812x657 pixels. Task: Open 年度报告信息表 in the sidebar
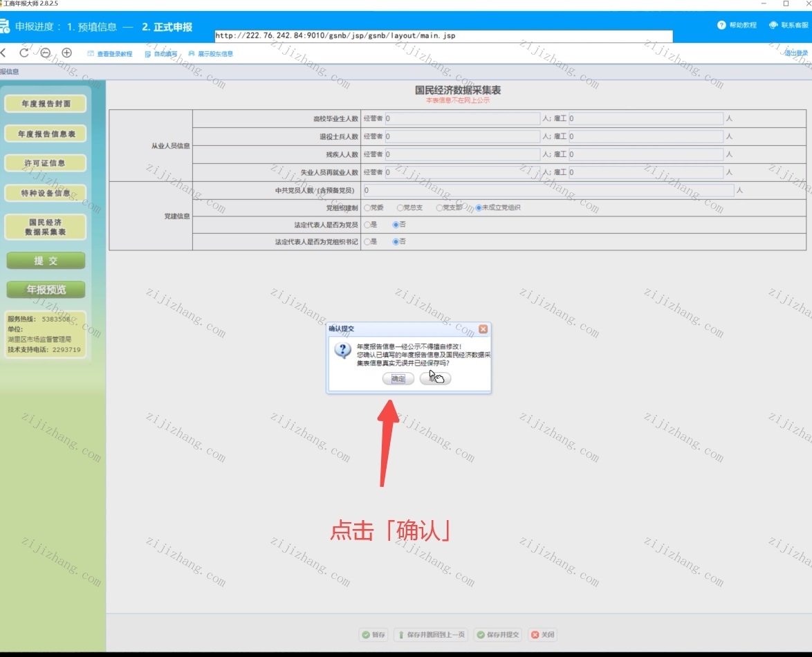click(x=46, y=134)
